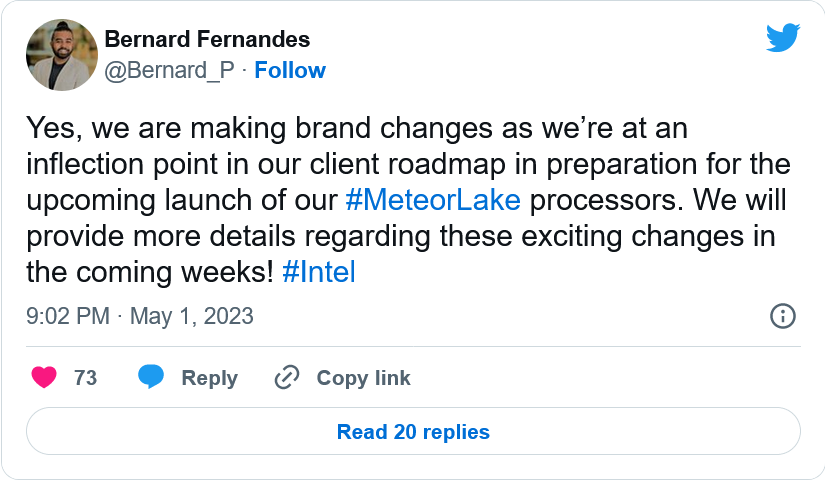The image size is (825, 480).
Task: Click the phrase 'inflection point' in the tweet
Action: pyautogui.click(x=109, y=164)
